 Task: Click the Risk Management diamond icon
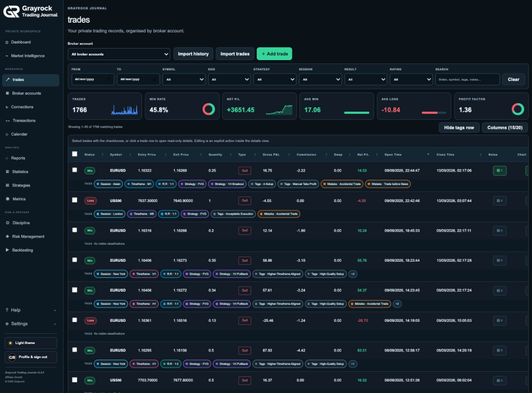point(7,237)
